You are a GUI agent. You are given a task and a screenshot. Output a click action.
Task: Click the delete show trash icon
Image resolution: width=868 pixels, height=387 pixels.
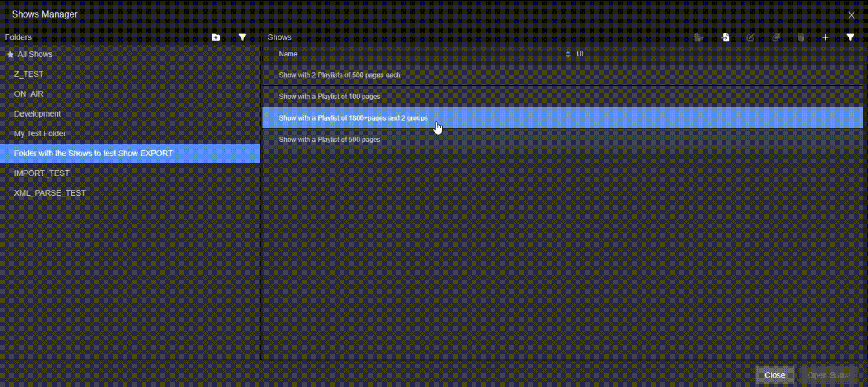(801, 37)
